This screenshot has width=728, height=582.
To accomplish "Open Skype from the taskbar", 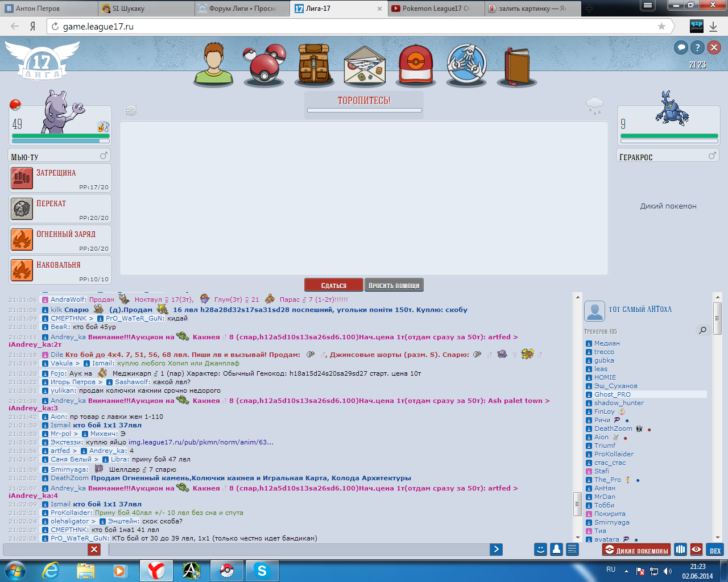I will [x=262, y=570].
